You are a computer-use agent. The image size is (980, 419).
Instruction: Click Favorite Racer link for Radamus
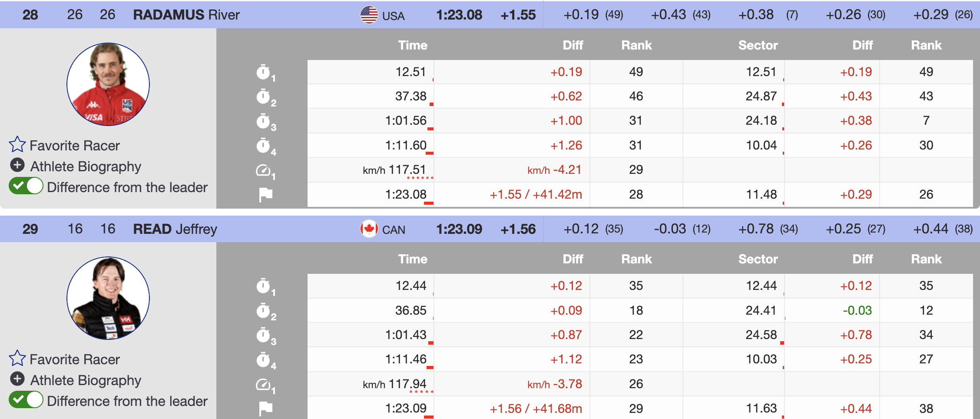tap(75, 146)
